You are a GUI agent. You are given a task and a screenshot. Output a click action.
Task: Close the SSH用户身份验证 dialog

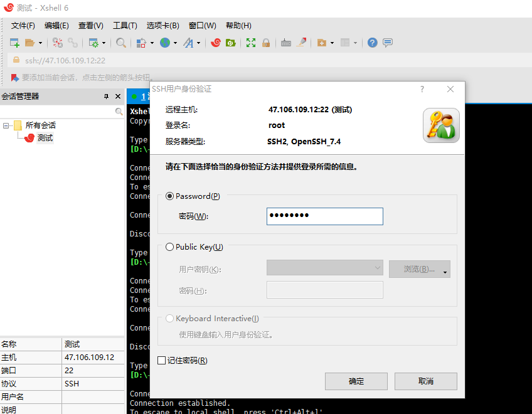coord(450,89)
